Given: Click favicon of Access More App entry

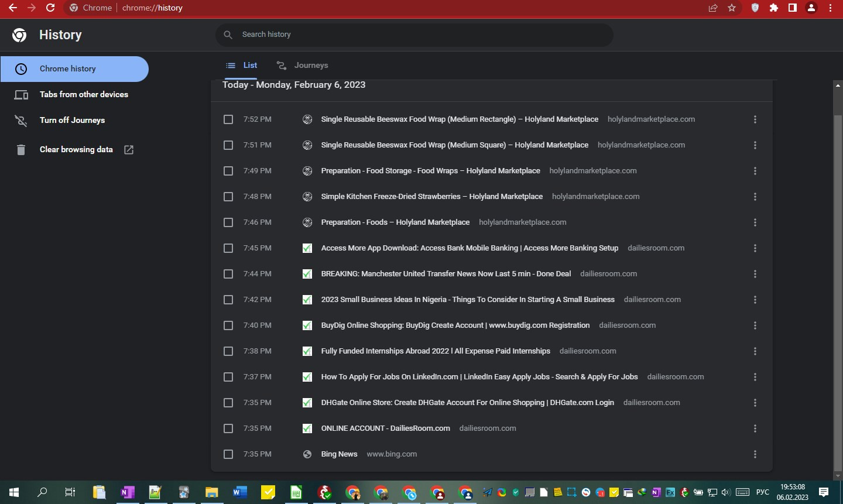Looking at the screenshot, I should pos(307,248).
